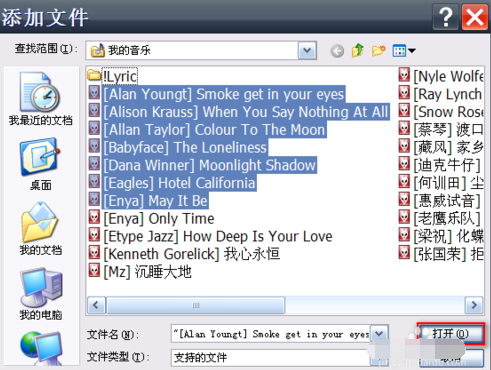491x370 pixels.
Task: Expand the 查找范围 location dropdown
Action: click(307, 51)
